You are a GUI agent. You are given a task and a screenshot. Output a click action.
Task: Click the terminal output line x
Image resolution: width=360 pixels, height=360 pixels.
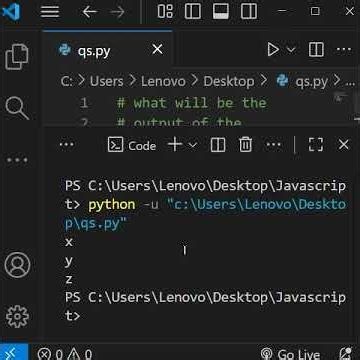pyautogui.click(x=69, y=242)
